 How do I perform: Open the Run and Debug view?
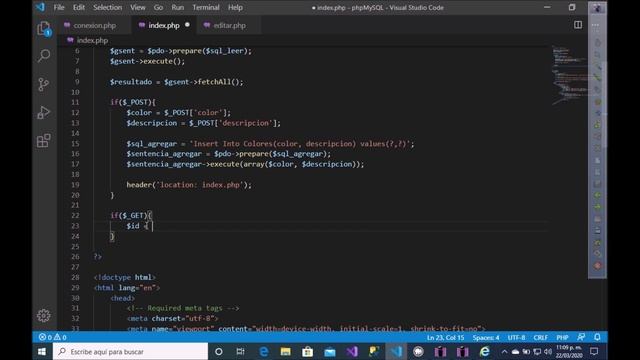[44, 113]
